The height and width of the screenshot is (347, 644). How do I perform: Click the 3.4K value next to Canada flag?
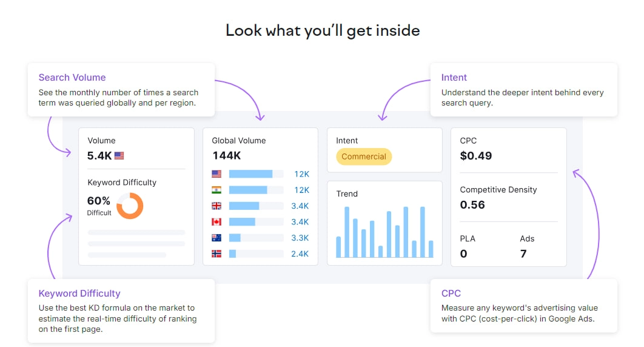click(x=300, y=222)
